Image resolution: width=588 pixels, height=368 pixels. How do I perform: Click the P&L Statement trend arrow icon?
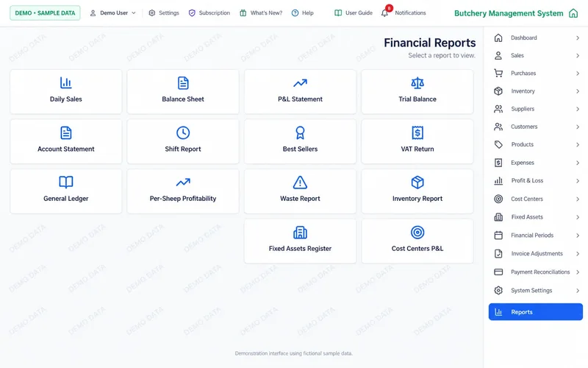tap(300, 82)
